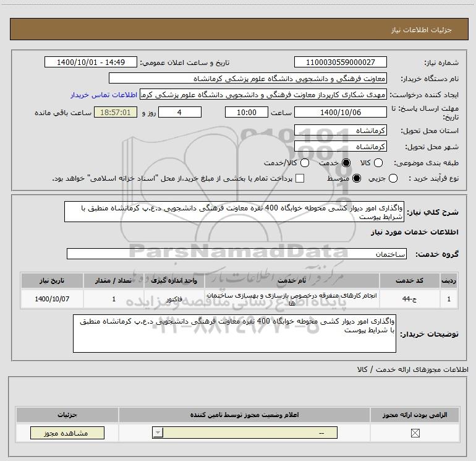Toggle the mandatory license checkbox
This screenshot has height=461, width=476.
[x=415, y=433]
